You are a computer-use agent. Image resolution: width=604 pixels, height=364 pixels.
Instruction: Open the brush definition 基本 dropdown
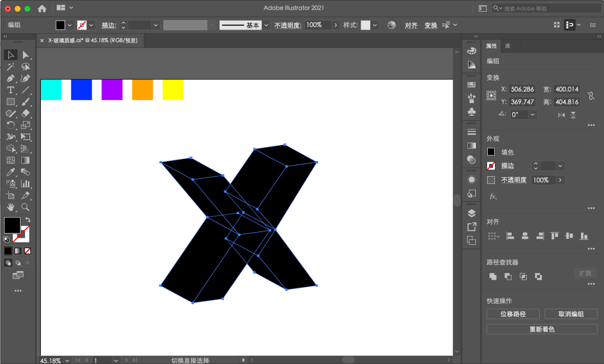[x=266, y=25]
